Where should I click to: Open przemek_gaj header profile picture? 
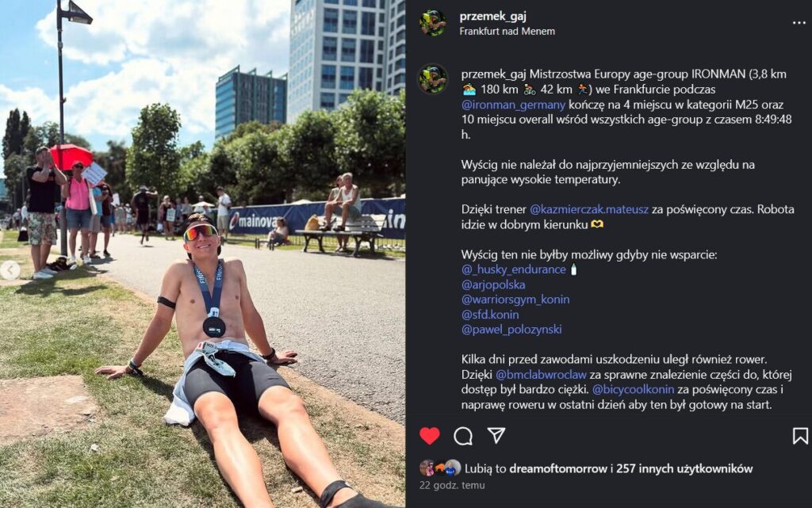point(433,23)
